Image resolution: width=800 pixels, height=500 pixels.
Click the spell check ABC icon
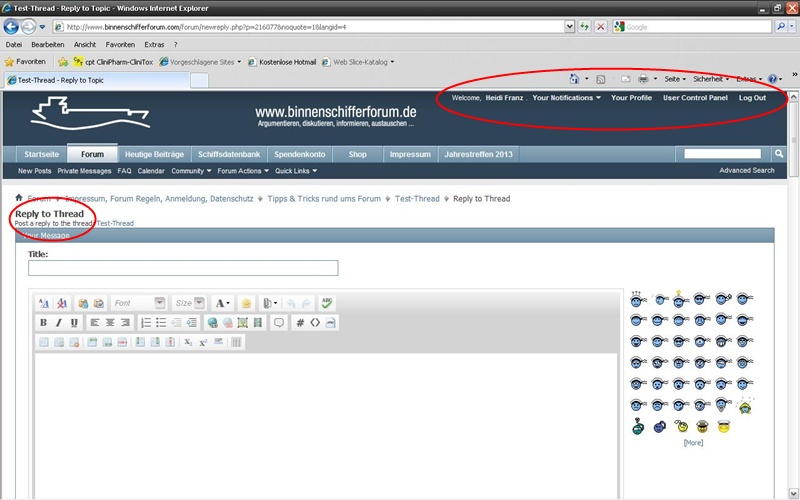pos(327,303)
